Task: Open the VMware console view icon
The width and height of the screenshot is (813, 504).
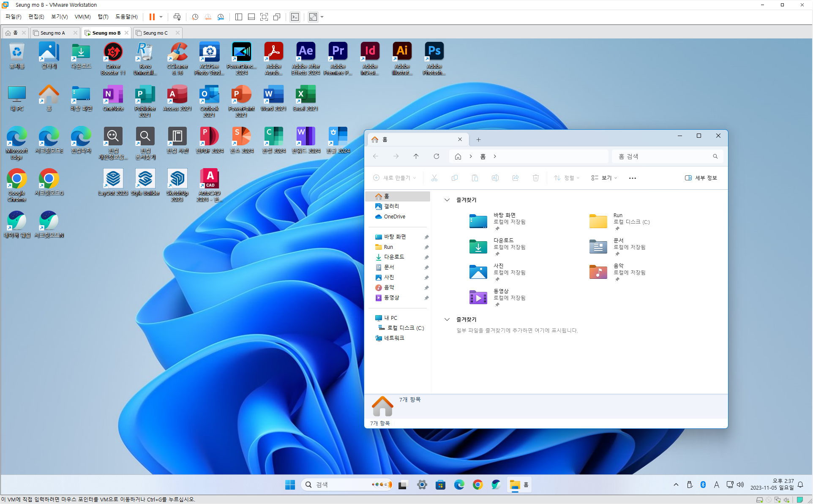Action: (295, 17)
